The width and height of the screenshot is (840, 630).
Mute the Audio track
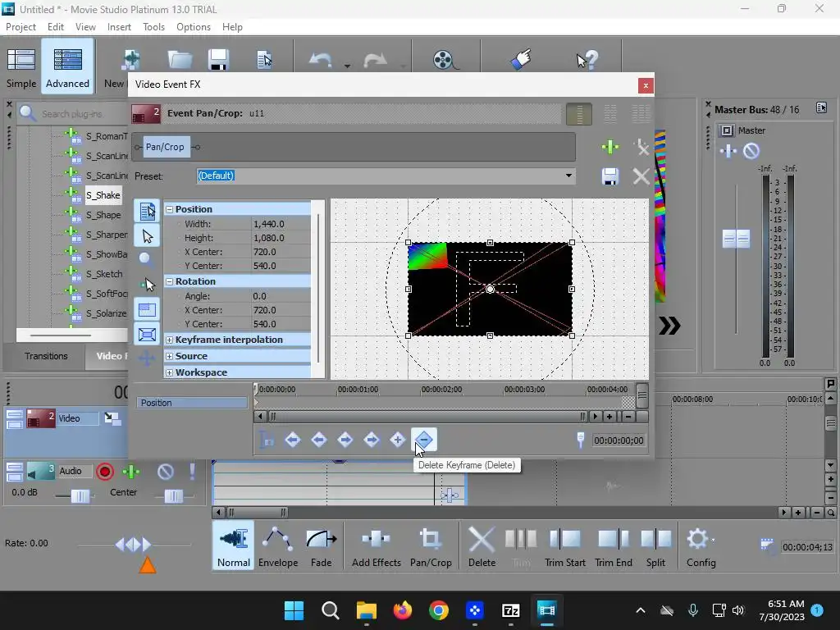[x=166, y=472]
